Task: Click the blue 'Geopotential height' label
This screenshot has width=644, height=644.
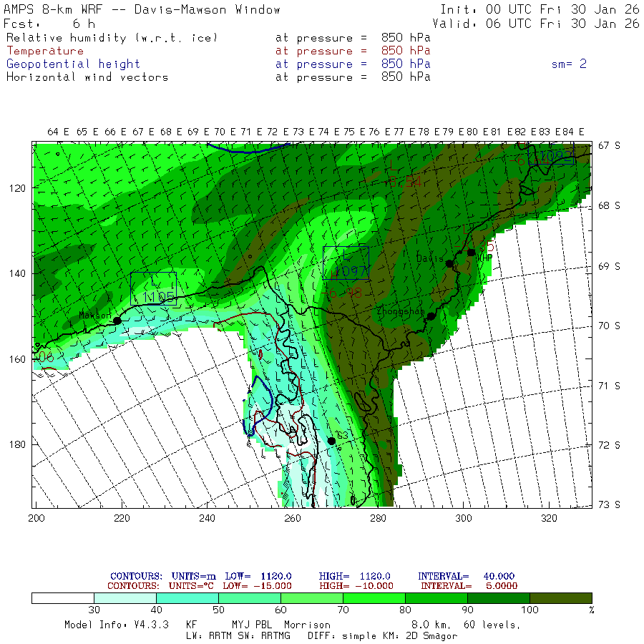Action: [x=73, y=64]
